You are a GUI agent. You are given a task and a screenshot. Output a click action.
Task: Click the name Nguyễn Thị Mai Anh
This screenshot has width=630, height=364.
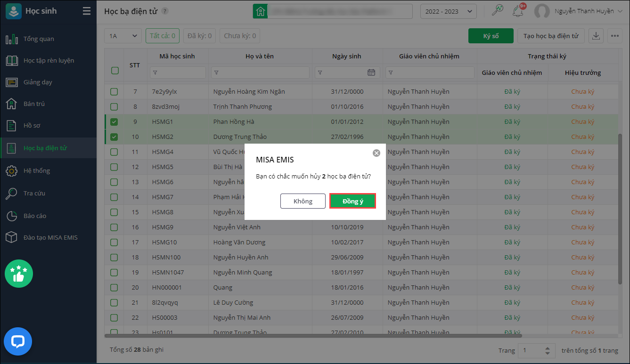coord(242,318)
